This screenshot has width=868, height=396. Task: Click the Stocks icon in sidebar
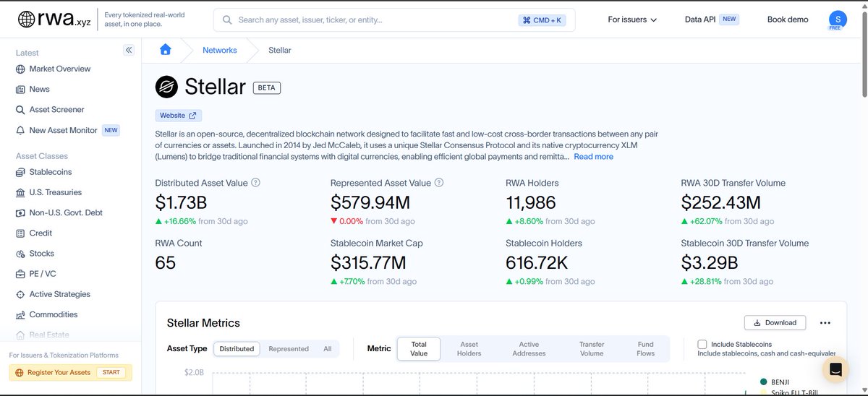tap(20, 254)
